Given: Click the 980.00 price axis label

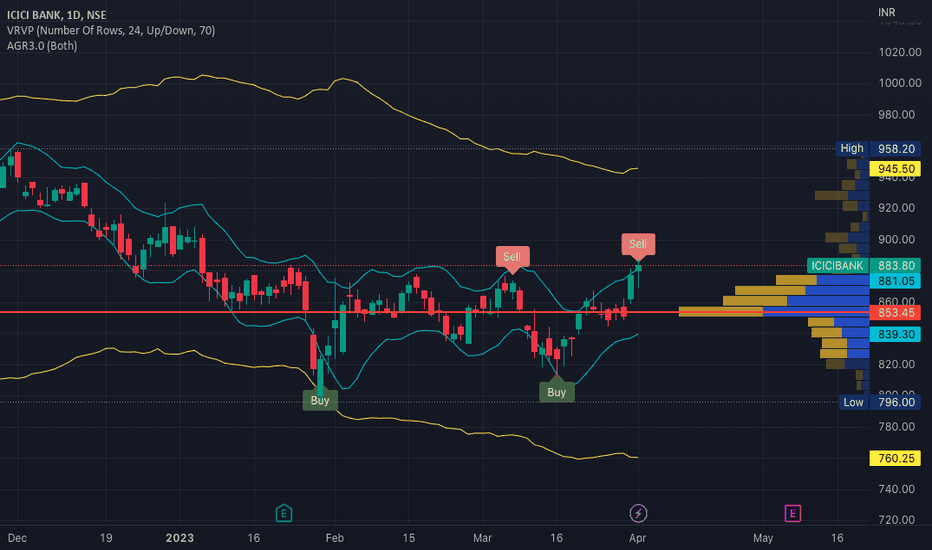Looking at the screenshot, I should (896, 114).
